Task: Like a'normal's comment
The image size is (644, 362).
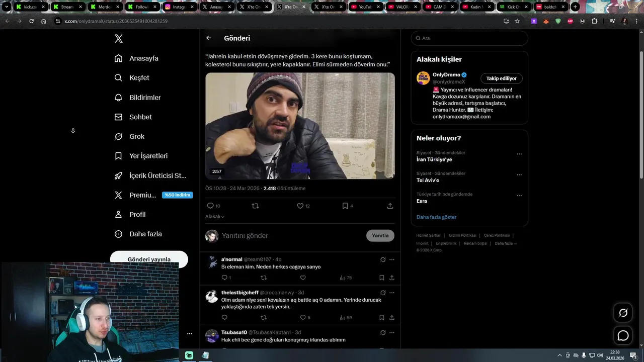Action: [x=303, y=278]
